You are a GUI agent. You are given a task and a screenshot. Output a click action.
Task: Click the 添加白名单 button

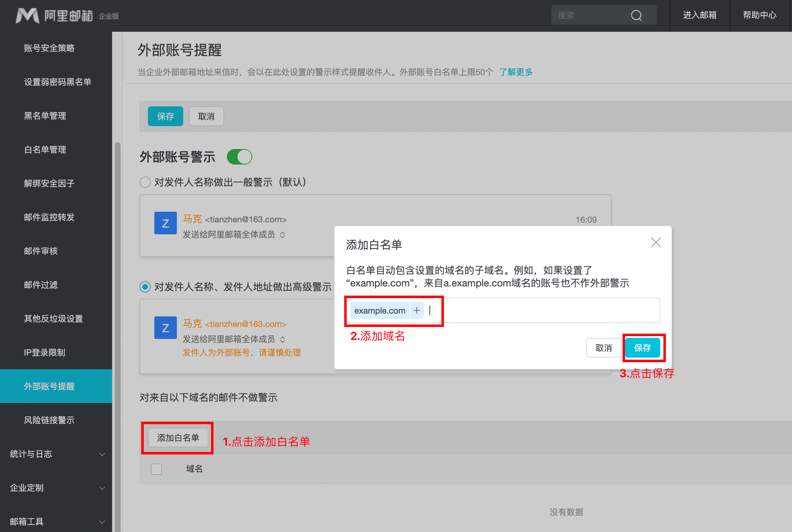(178, 438)
